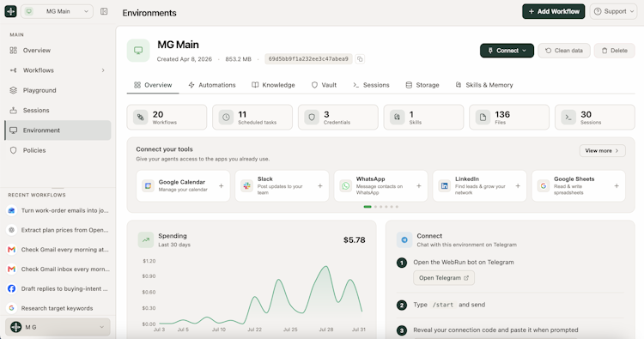Screen dimensions: 644x339
Task: Click the Telegram icon in Connect card
Action: [x=404, y=240]
